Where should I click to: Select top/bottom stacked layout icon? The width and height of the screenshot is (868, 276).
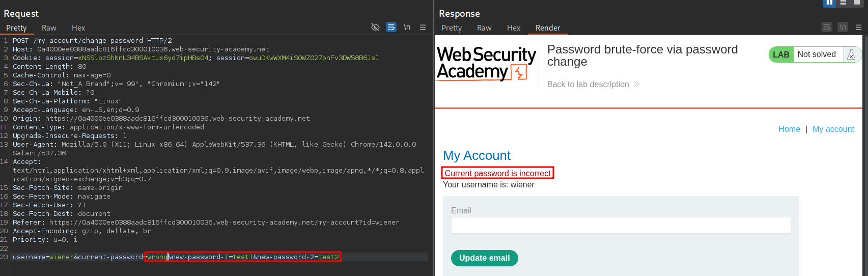[x=843, y=3]
